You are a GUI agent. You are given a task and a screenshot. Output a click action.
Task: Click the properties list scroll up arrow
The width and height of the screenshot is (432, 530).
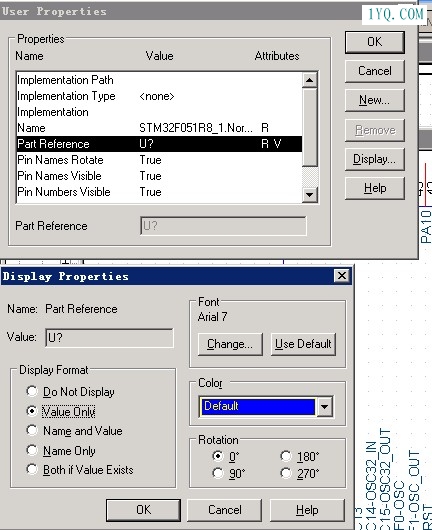coord(310,80)
